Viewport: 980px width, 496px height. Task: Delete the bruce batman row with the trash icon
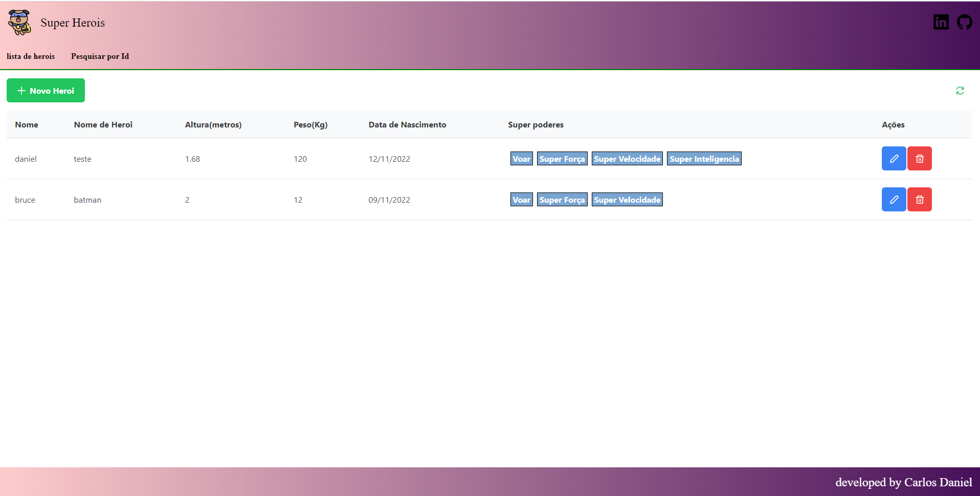click(919, 200)
